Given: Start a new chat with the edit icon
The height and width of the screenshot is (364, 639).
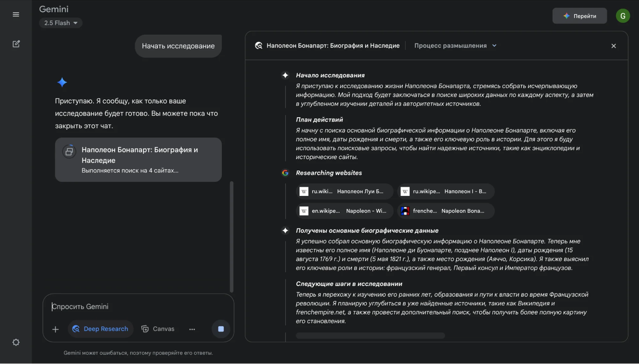Looking at the screenshot, I should tap(16, 44).
